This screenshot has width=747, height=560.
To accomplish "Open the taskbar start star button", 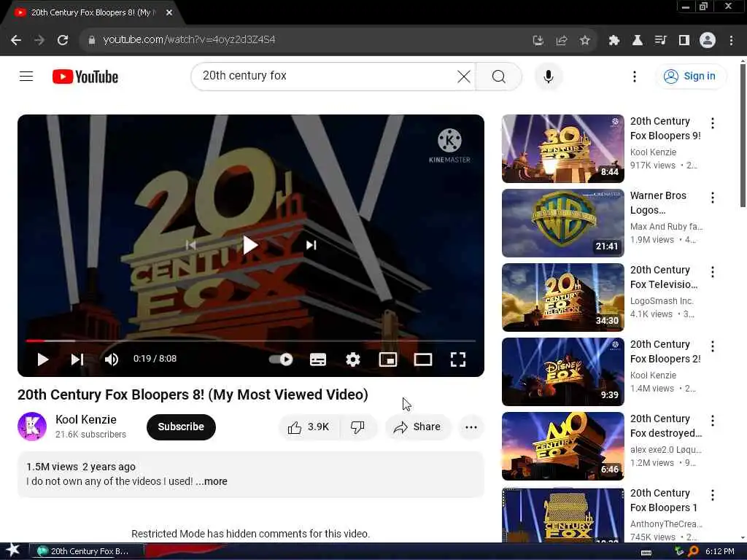I will point(13,550).
